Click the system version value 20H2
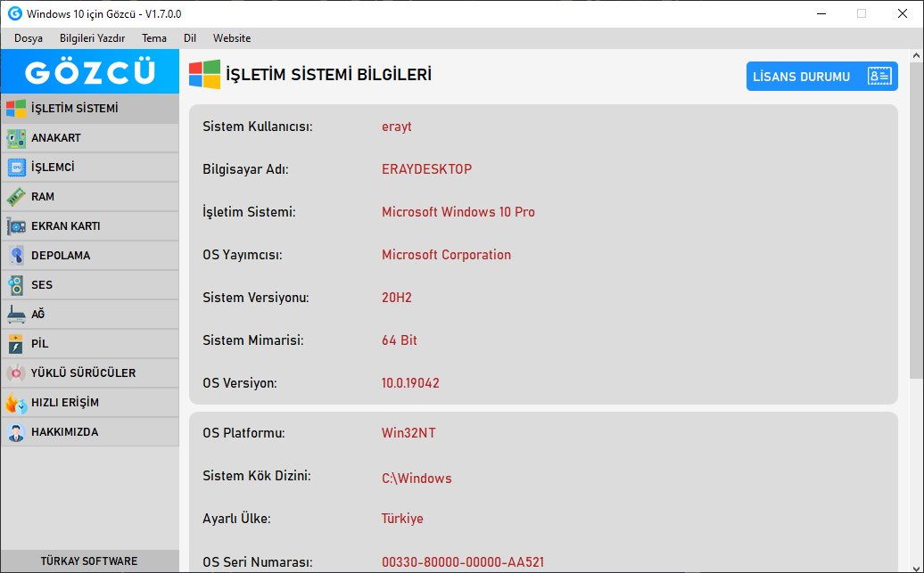Viewport: 924px width, 573px height. 397,298
